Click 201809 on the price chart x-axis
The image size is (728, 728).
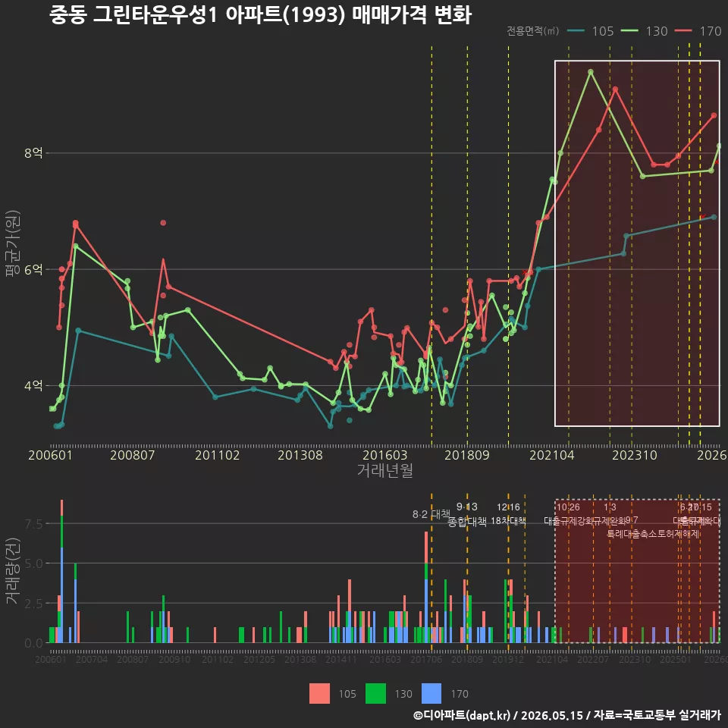click(467, 455)
